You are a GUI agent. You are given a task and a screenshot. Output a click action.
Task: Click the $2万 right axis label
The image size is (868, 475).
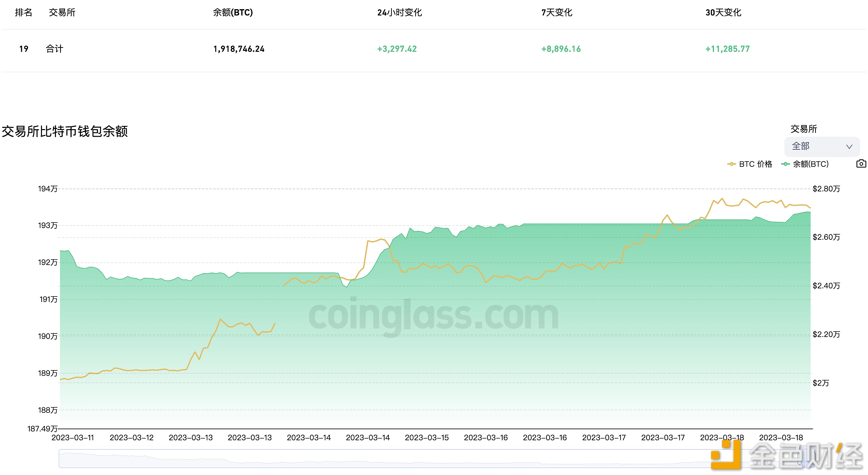tap(820, 383)
